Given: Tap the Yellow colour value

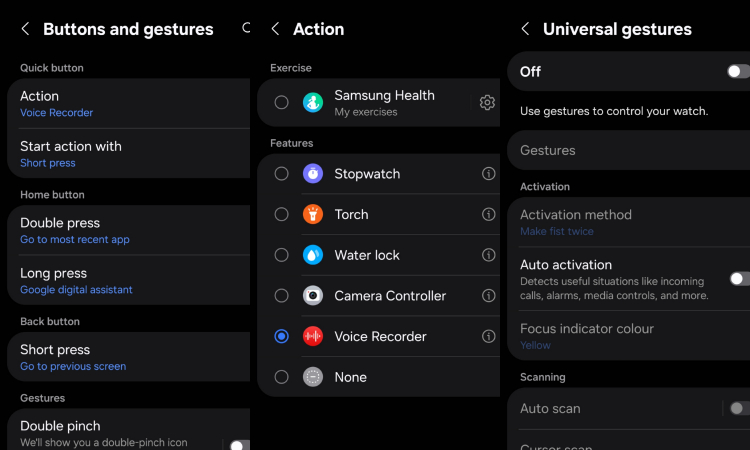Looking at the screenshot, I should pyautogui.click(x=535, y=345).
